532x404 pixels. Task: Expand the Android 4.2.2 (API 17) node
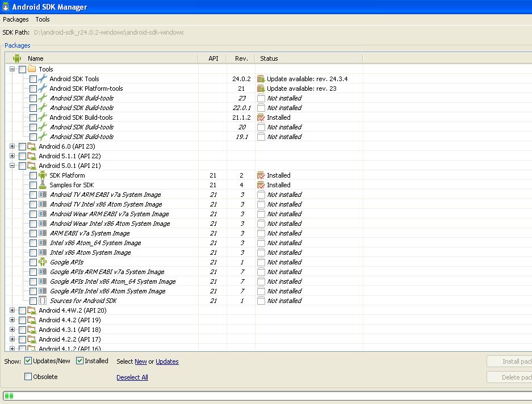[x=12, y=339]
